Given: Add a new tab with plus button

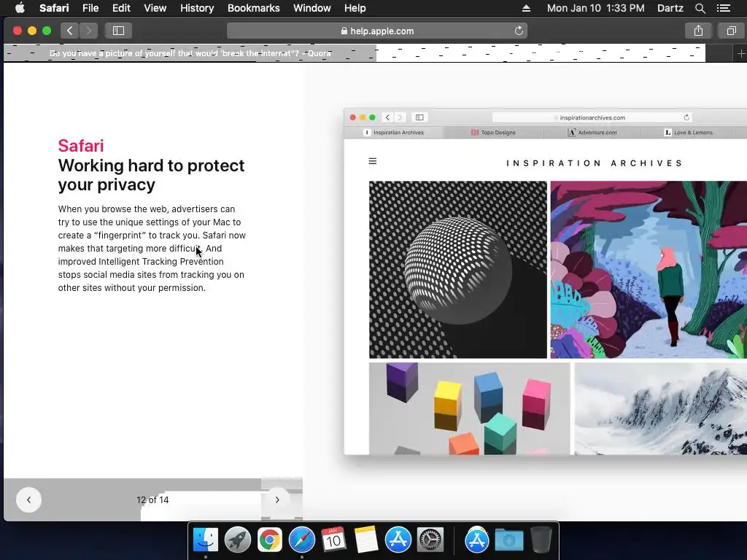Looking at the screenshot, I should point(740,53).
